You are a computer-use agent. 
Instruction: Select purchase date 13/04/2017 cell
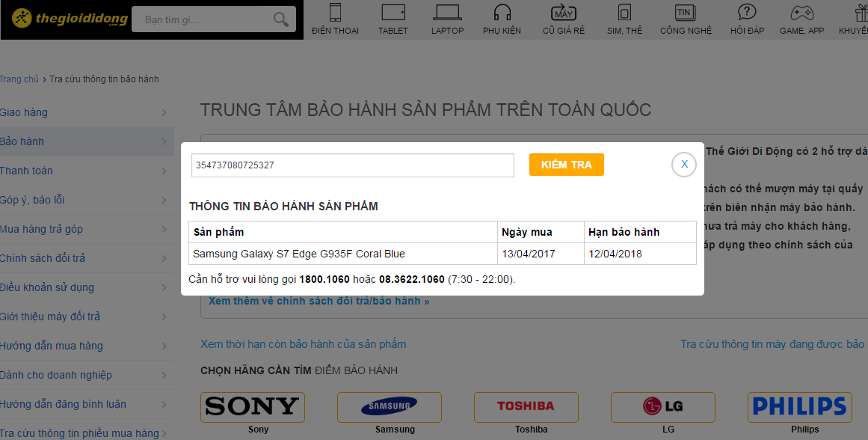point(541,254)
